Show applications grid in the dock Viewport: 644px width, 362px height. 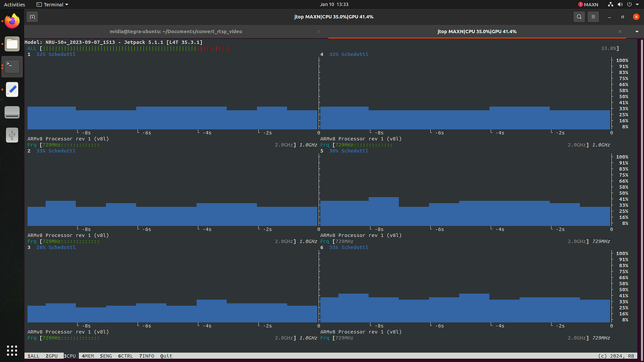pos(12,350)
